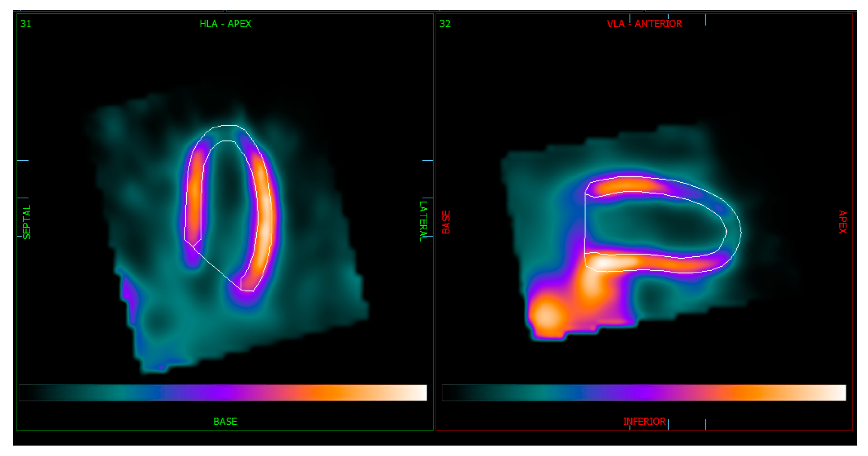Click the red APEX label in VLA panel

[x=842, y=222]
